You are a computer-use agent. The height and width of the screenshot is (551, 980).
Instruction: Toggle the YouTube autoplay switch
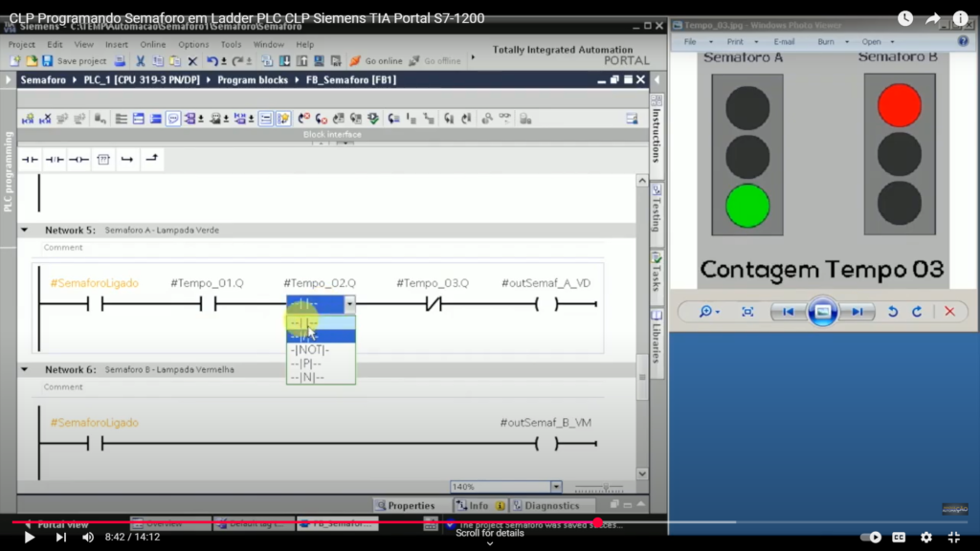(871, 537)
